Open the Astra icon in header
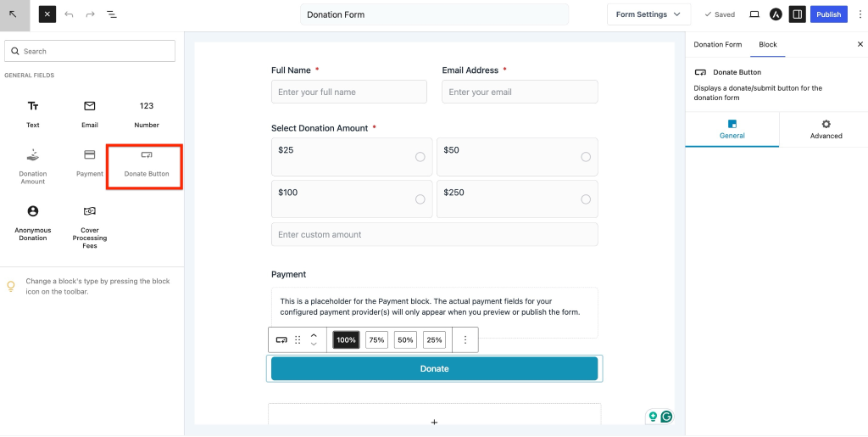Screen dimensions: 868x437 pyautogui.click(x=776, y=14)
